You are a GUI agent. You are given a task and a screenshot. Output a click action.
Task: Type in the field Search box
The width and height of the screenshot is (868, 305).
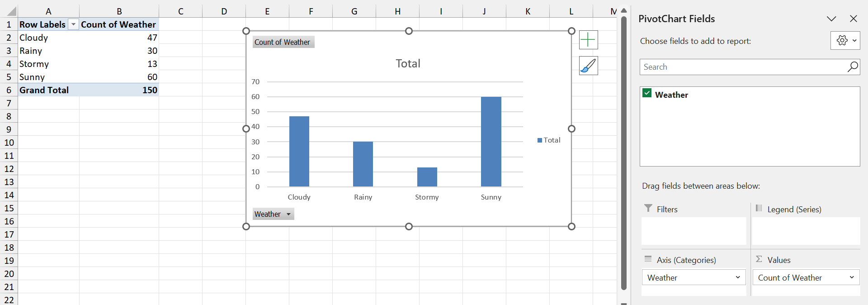pyautogui.click(x=742, y=67)
